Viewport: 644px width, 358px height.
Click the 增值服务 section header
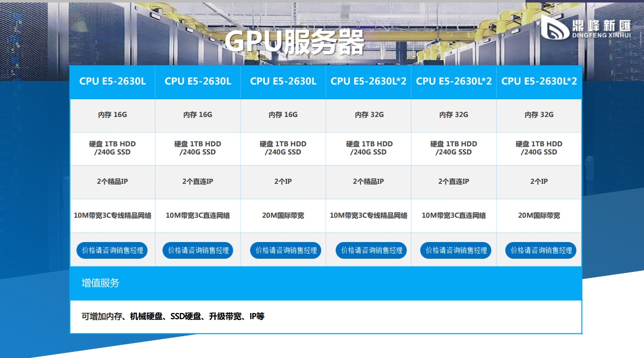[x=99, y=284]
